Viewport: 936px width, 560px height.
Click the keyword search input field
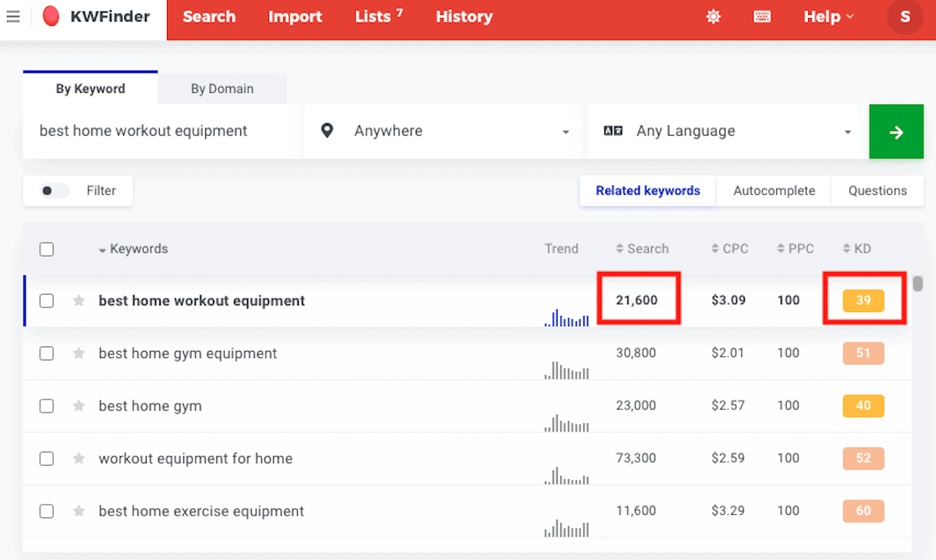160,132
